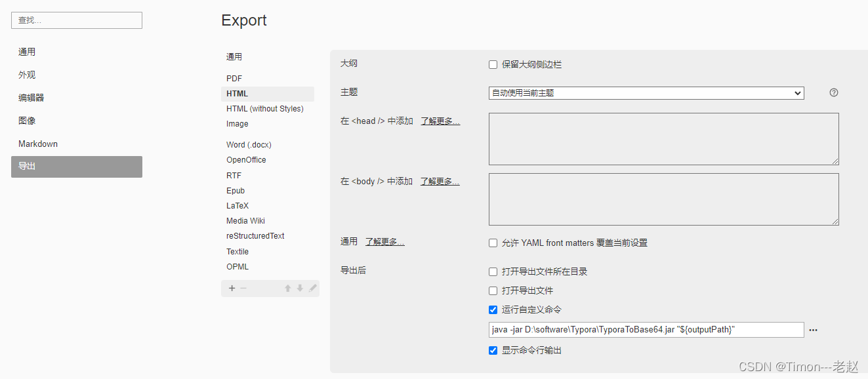Open the help question mark beside 主题

coord(834,92)
